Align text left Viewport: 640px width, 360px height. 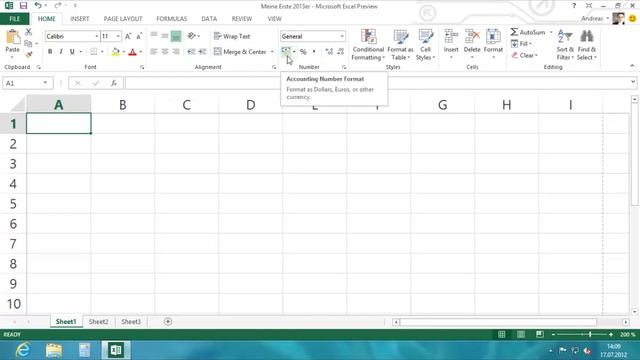click(153, 52)
